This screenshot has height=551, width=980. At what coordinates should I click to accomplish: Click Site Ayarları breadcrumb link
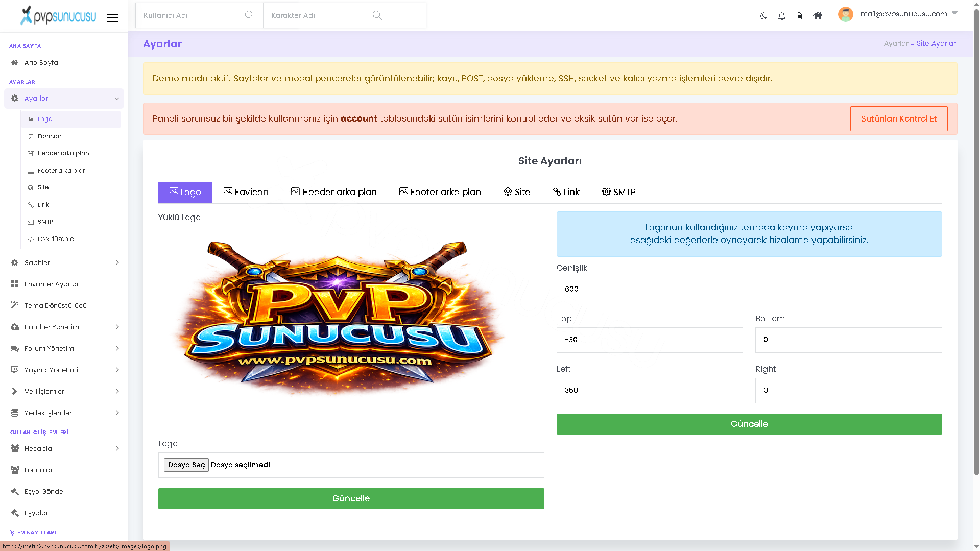[937, 44]
